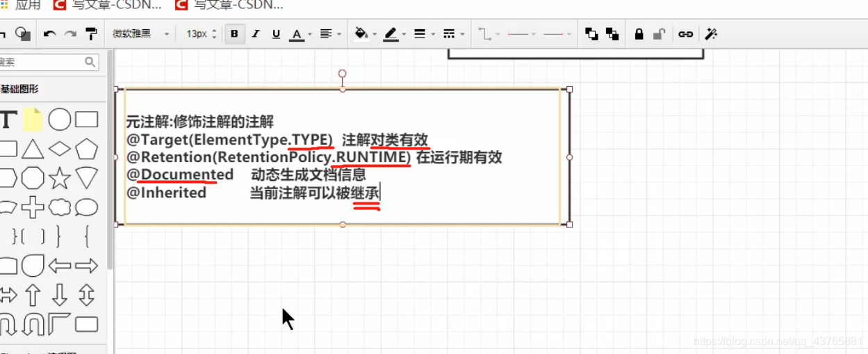The height and width of the screenshot is (354, 868).
Task: Select the octagon shape
Action: 33,178
